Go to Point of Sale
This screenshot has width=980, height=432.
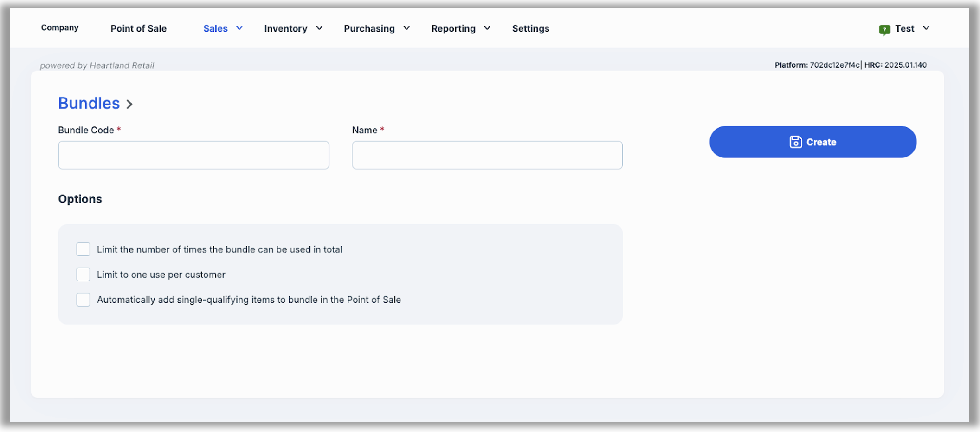[138, 29]
